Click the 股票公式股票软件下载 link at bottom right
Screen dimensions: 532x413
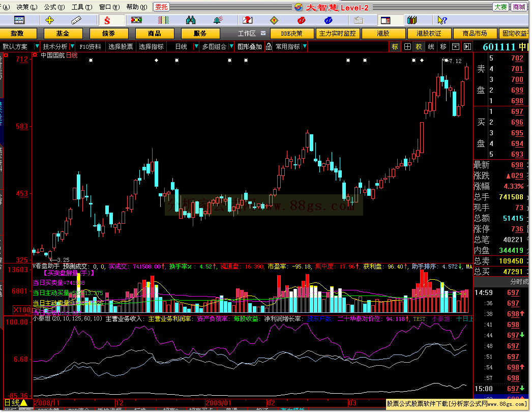(457, 404)
